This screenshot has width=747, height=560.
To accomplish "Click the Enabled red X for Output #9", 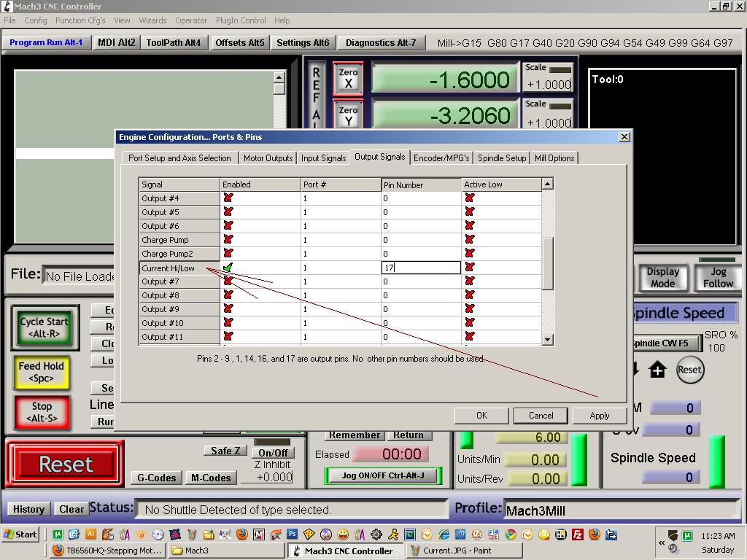I will [x=228, y=309].
